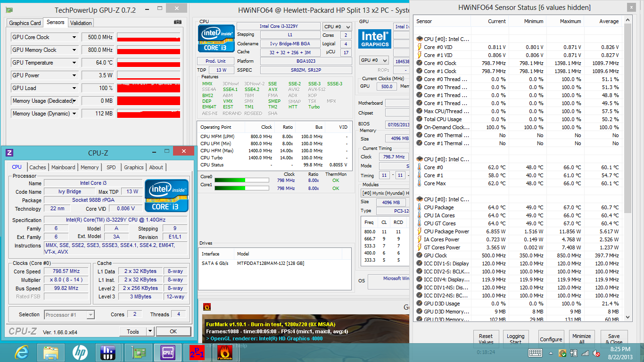Open Internet Explorer from the taskbar
This screenshot has height=362, width=644.
(x=21, y=352)
